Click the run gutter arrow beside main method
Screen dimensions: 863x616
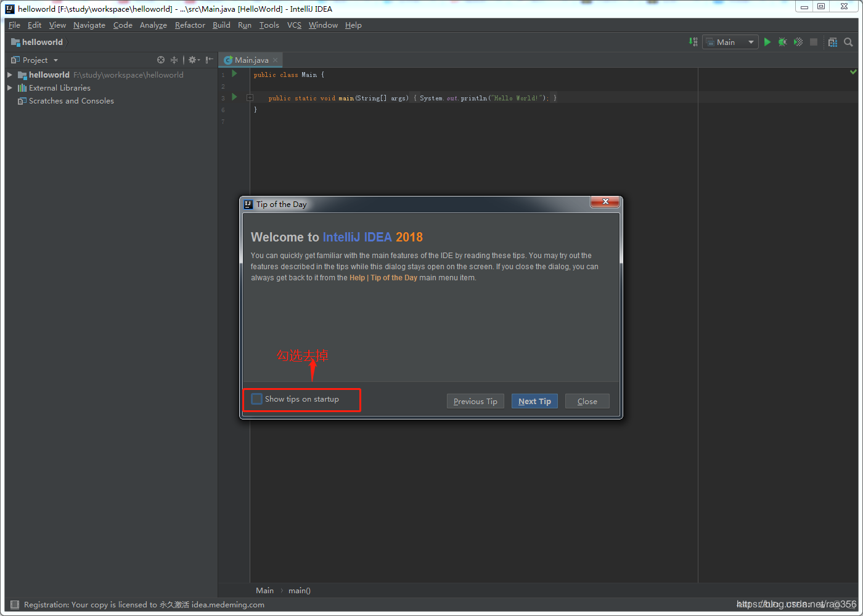click(234, 97)
